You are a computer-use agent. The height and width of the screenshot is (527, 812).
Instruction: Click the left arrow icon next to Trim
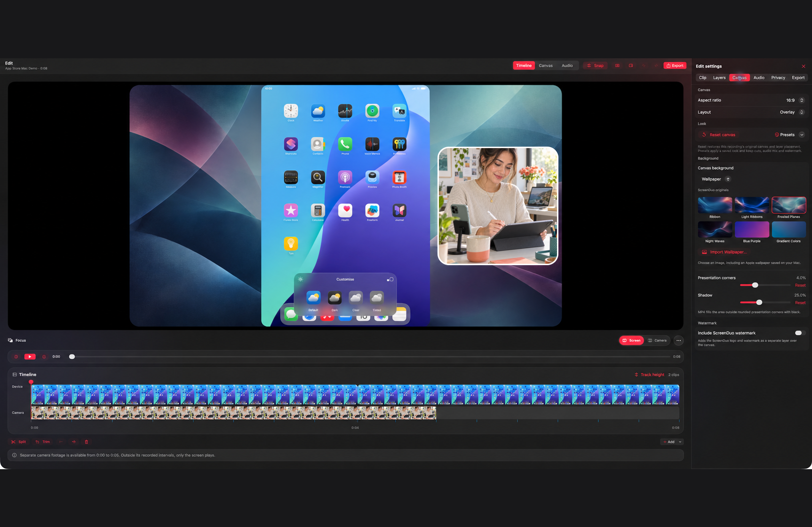[61, 442]
